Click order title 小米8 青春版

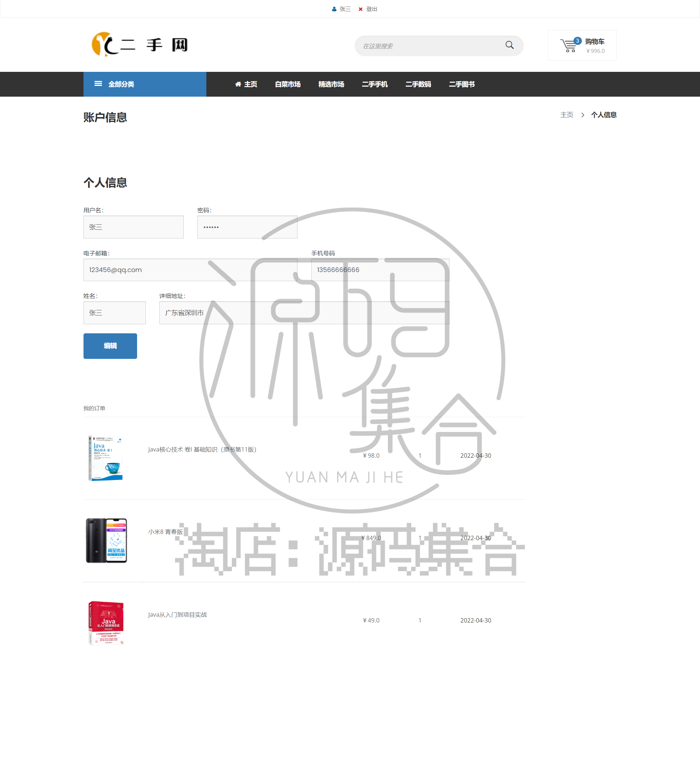166,532
